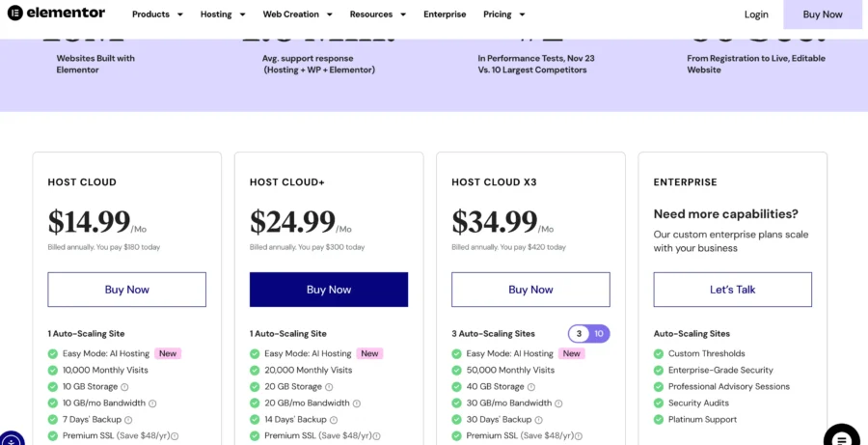This screenshot has height=445, width=868.
Task: Click green check beside 20,000 Monthly Visits
Action: (x=255, y=370)
